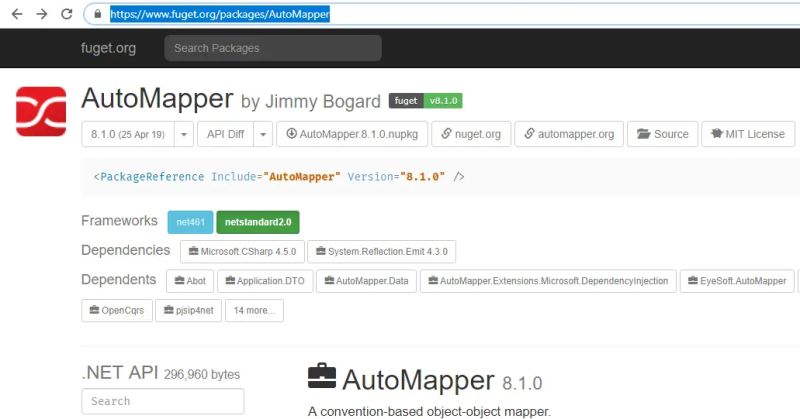This screenshot has width=800, height=419.
Task: Expand the version list dropdown arrow
Action: click(184, 134)
